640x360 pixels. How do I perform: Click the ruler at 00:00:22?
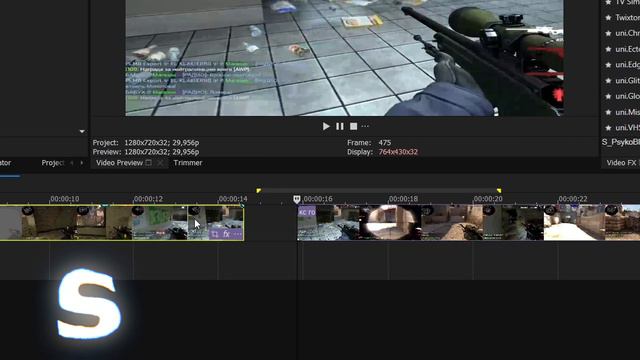click(573, 199)
